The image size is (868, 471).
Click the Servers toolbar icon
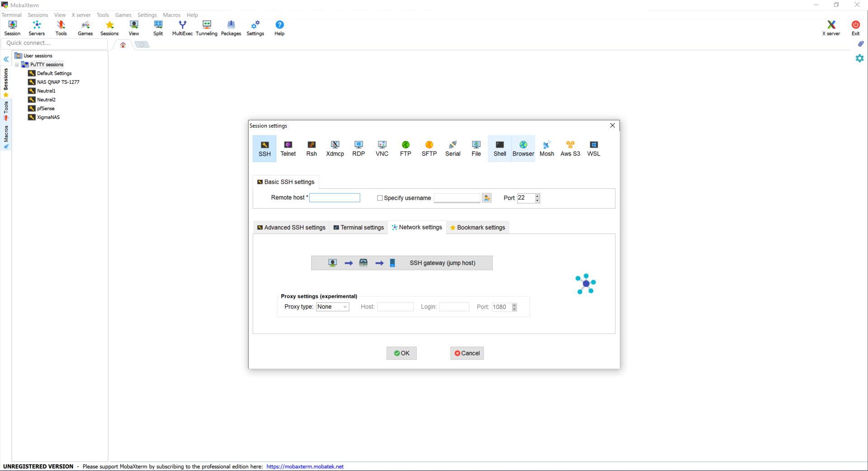point(37,28)
